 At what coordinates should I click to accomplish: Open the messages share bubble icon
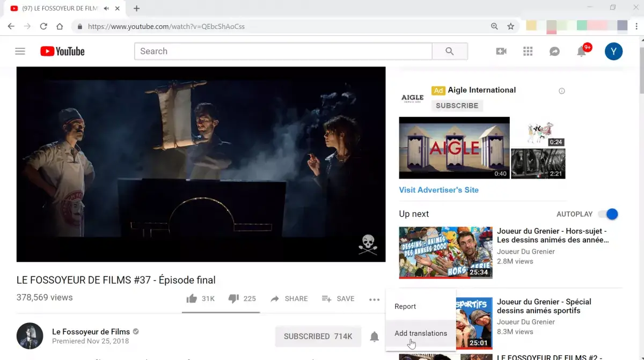[554, 52]
